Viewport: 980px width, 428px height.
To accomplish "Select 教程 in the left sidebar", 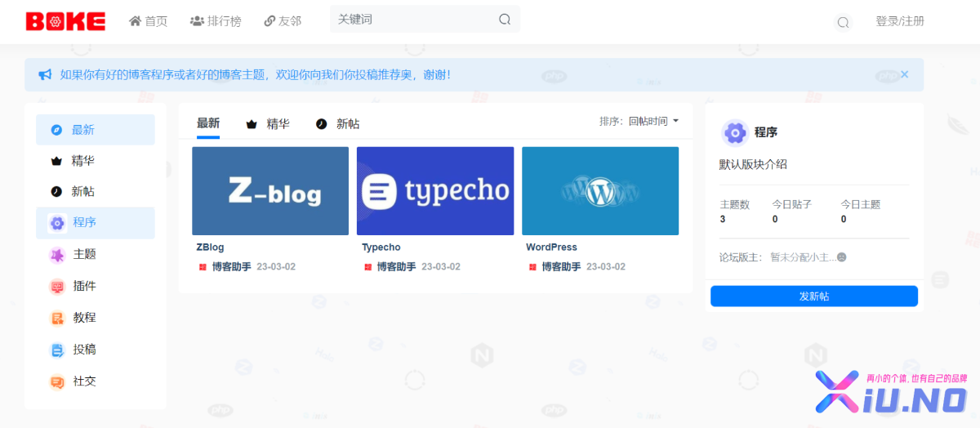I will click(x=96, y=318).
